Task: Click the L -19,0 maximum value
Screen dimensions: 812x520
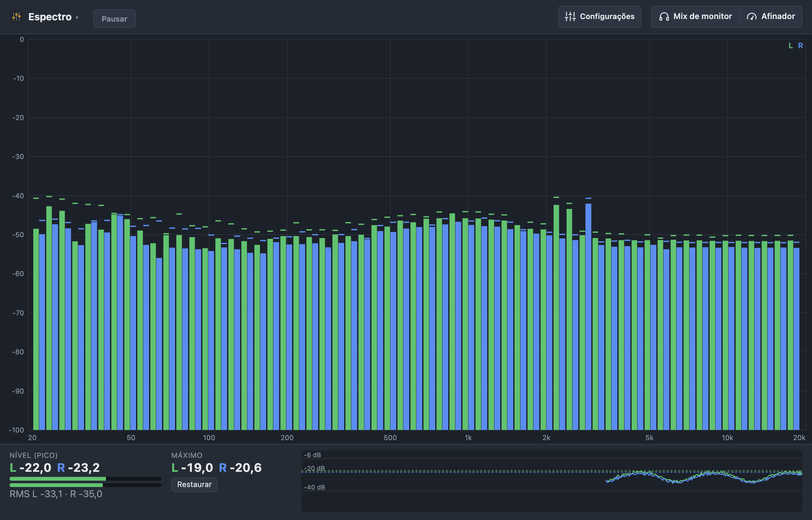Action: pyautogui.click(x=192, y=468)
